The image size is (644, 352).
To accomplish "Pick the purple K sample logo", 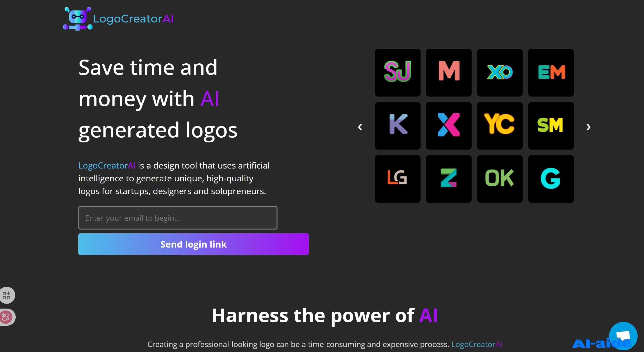I will point(398,126).
